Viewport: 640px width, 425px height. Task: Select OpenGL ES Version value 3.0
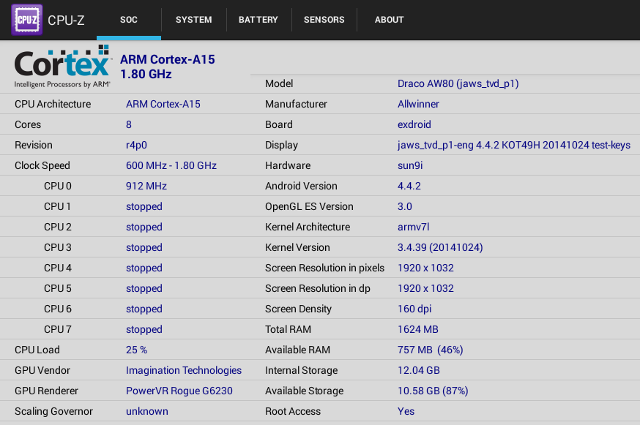pyautogui.click(x=404, y=207)
